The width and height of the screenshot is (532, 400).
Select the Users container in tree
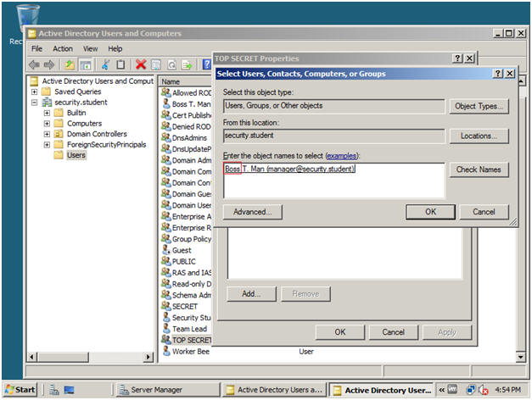76,155
